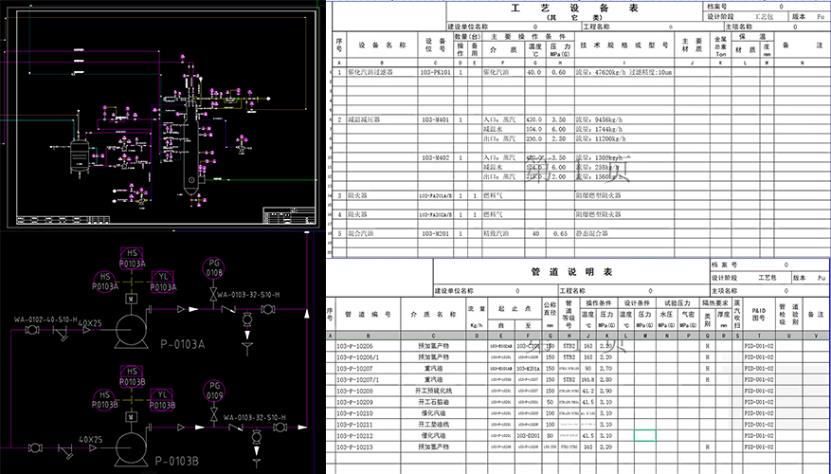Pick the 40X25 reducer on the upper line

pos(91,323)
